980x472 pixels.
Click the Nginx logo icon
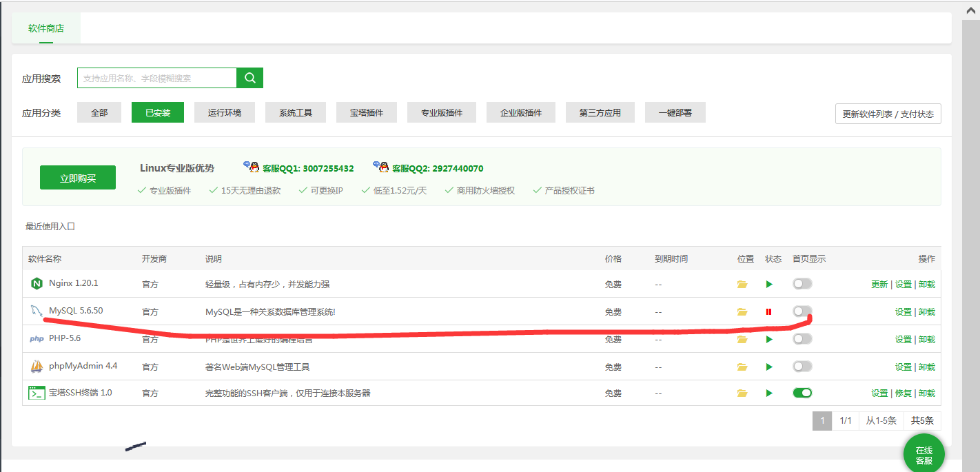point(37,283)
